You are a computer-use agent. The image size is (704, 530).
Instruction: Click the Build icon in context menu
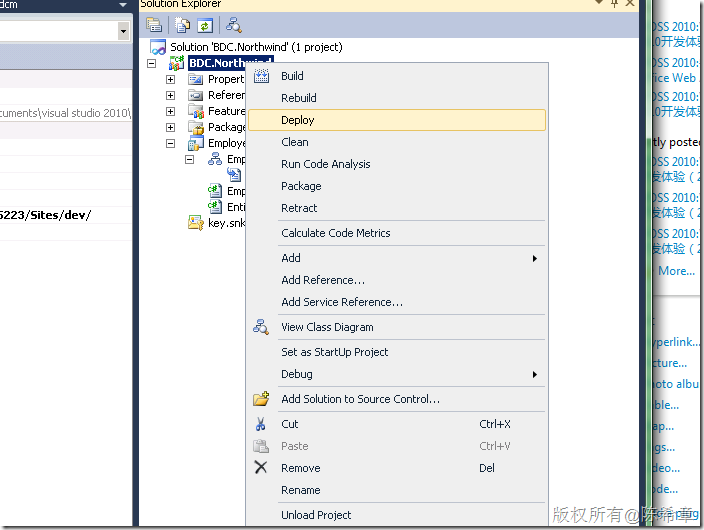[x=261, y=76]
